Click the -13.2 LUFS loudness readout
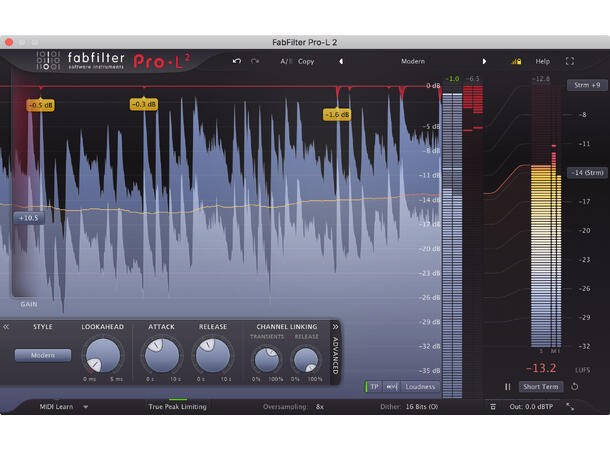This screenshot has height=450, width=610. (x=541, y=368)
